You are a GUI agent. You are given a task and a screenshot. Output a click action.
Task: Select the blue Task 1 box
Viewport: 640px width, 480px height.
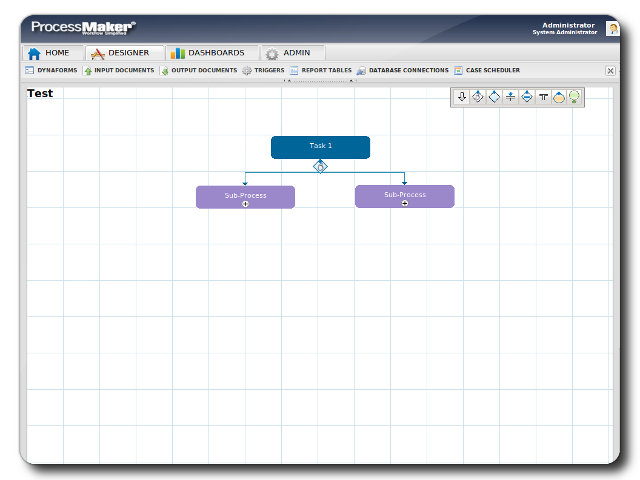pos(320,147)
